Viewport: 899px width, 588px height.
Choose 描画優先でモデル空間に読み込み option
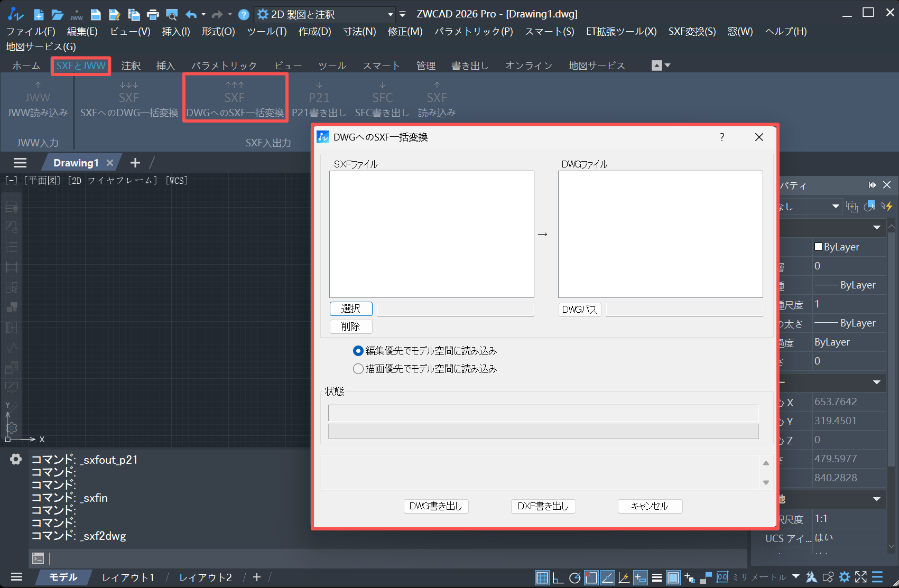pyautogui.click(x=358, y=369)
